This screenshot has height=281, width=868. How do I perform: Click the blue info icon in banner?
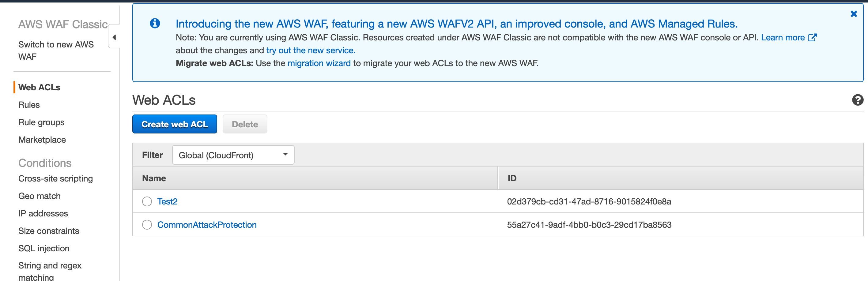(x=155, y=23)
